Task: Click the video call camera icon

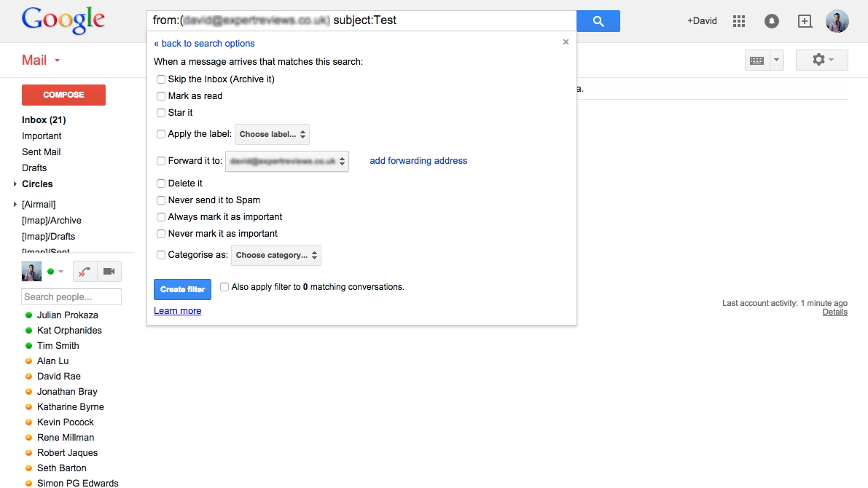Action: coord(109,272)
